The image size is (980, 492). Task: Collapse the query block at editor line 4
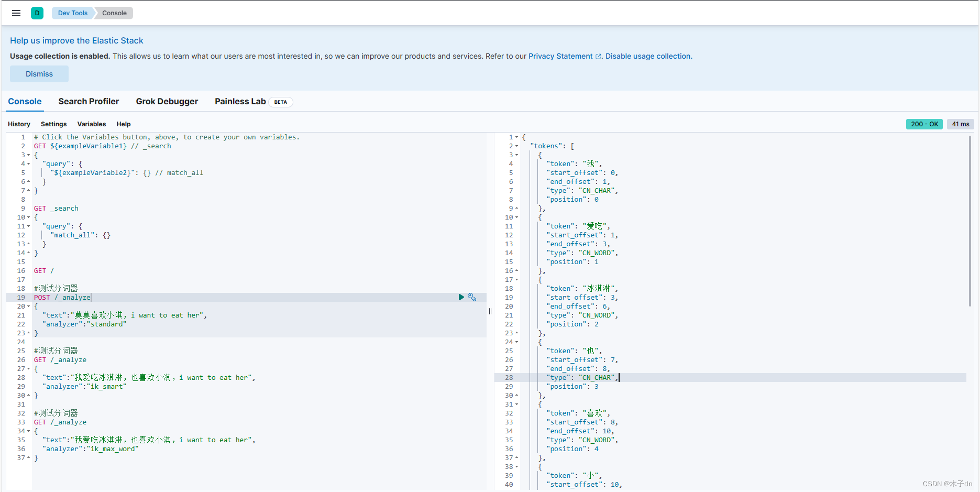pos(28,164)
